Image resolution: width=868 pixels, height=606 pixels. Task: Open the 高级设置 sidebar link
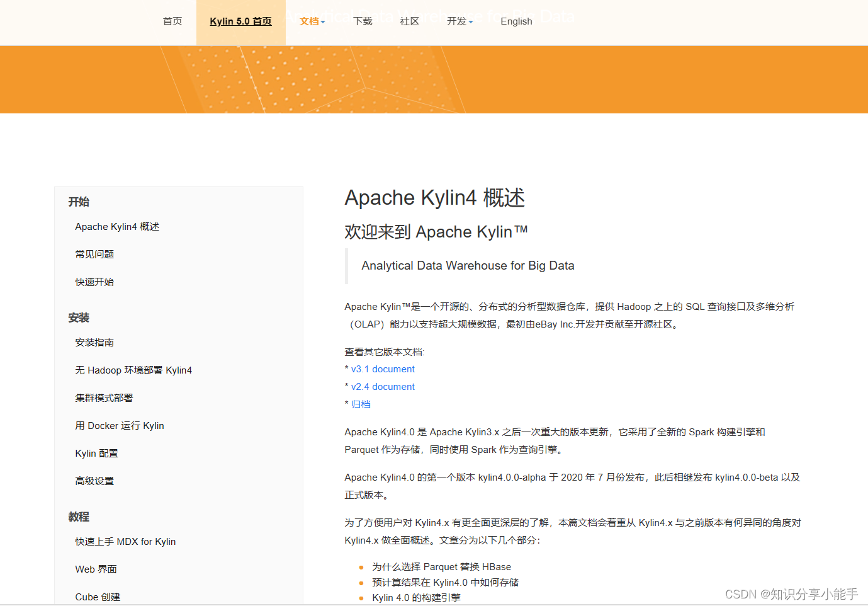click(x=94, y=481)
